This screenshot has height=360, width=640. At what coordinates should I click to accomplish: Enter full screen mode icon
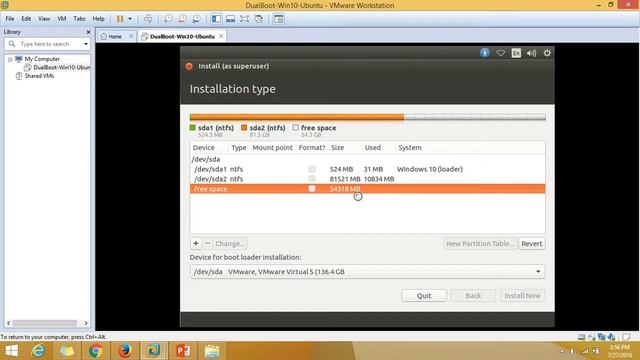[244, 19]
